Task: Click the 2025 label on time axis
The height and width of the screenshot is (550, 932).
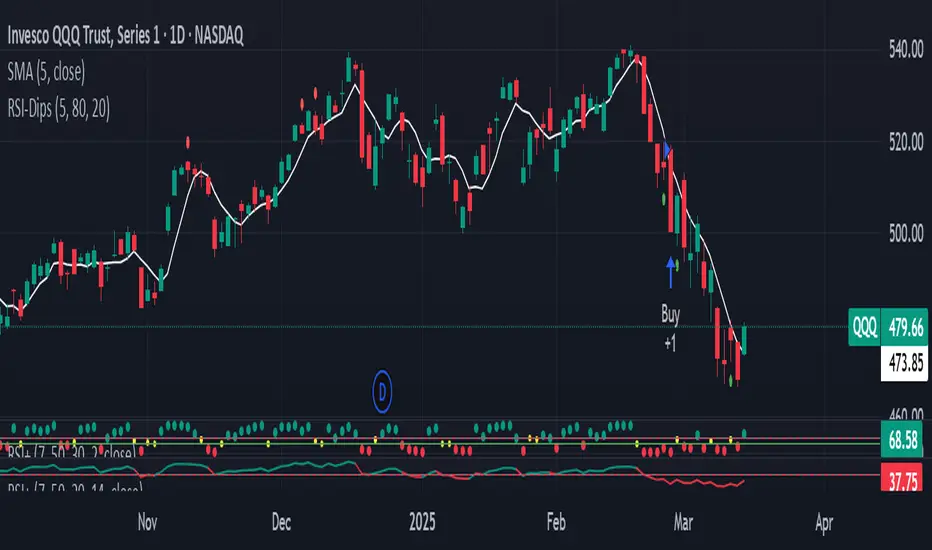Action: pos(422,523)
